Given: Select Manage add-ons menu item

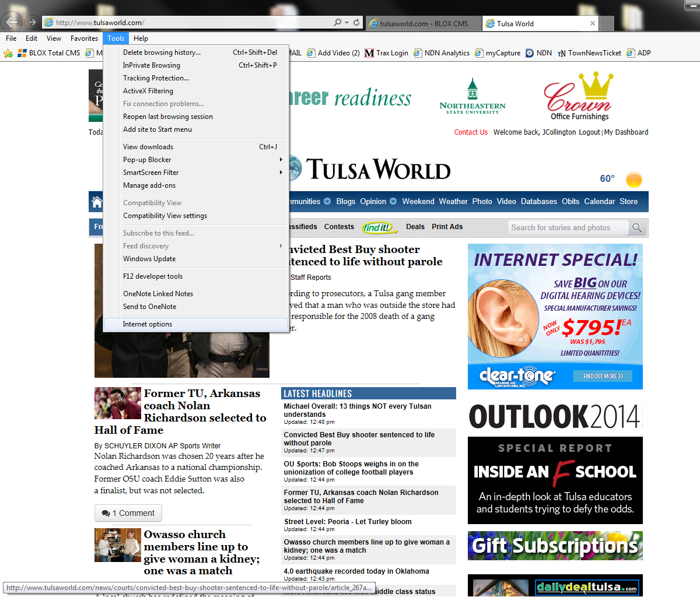Looking at the screenshot, I should point(196,185).
